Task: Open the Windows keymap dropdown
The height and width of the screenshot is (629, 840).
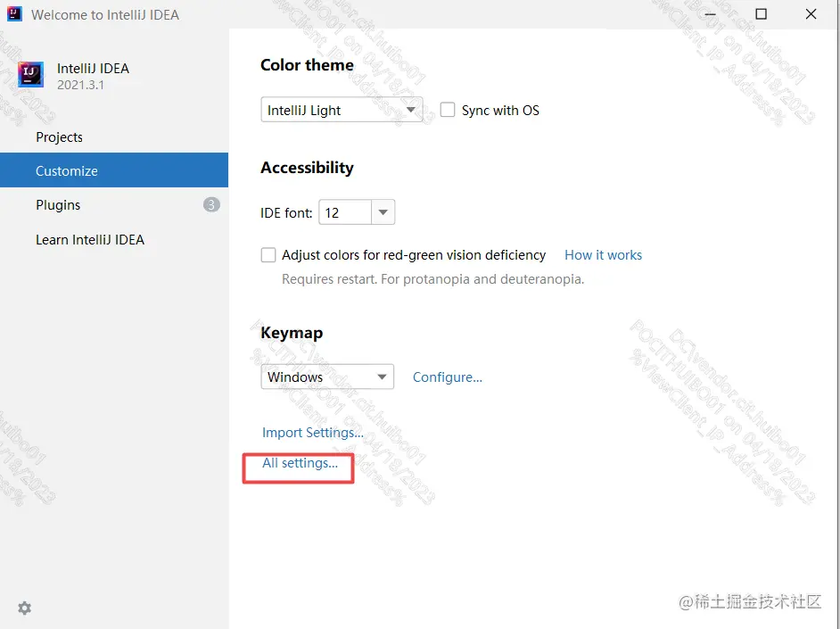Action: coord(327,377)
